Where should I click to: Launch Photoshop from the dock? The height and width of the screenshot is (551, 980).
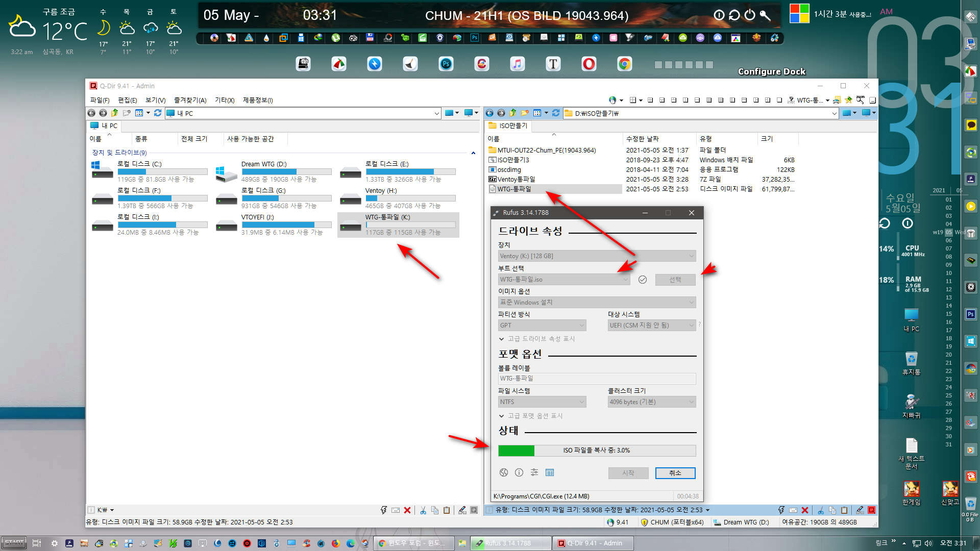446,64
